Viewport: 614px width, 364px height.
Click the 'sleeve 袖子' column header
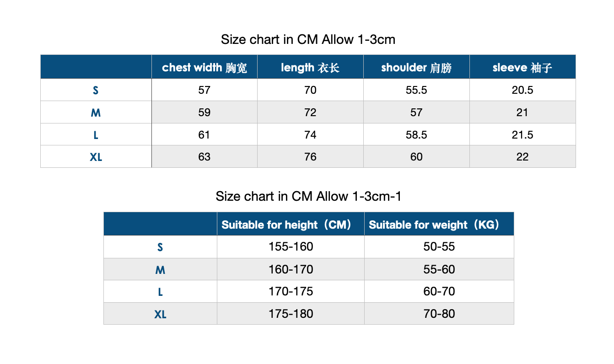[522, 68]
